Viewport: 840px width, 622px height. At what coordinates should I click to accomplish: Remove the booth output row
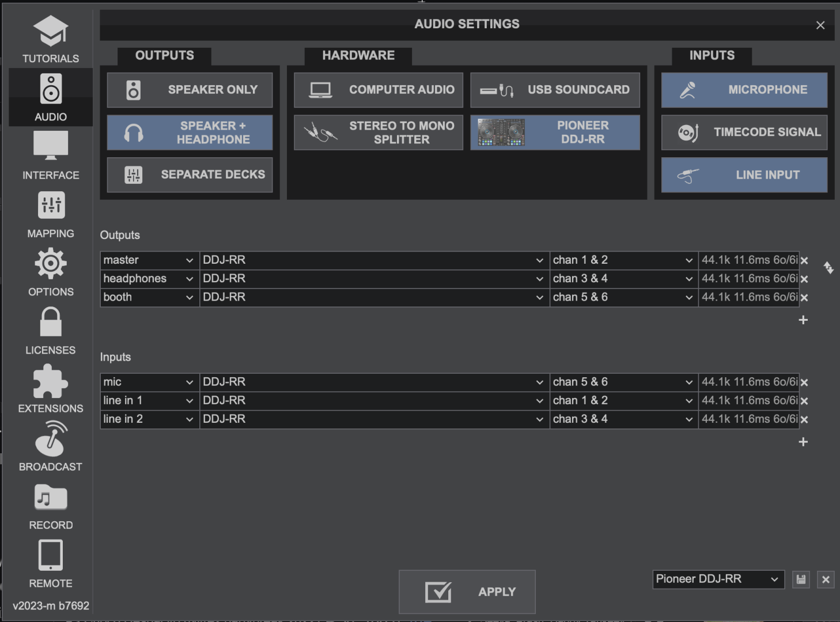804,298
